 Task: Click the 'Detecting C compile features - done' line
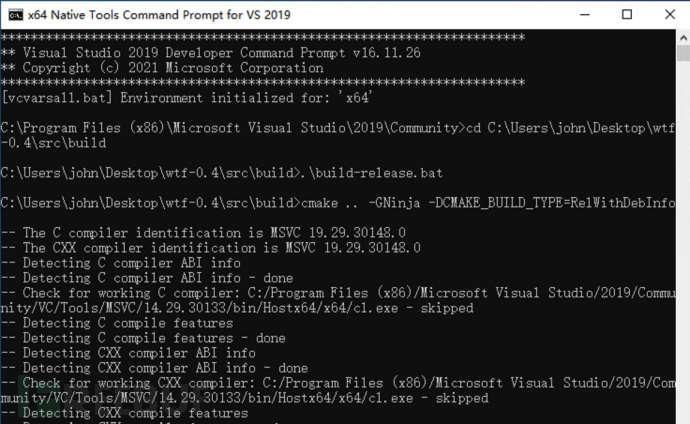[143, 337]
